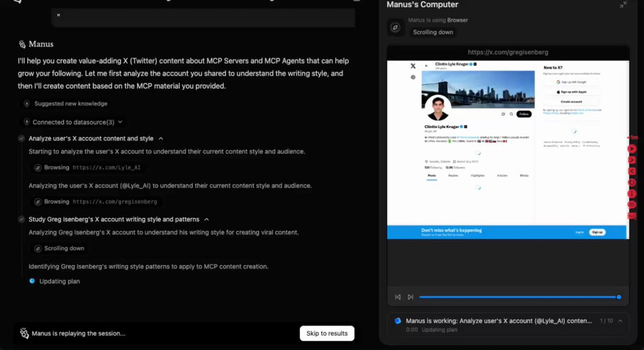This screenshot has width=644, height=350.
Task: Click the blue status dot next to Manus is working
Action: coord(397,321)
